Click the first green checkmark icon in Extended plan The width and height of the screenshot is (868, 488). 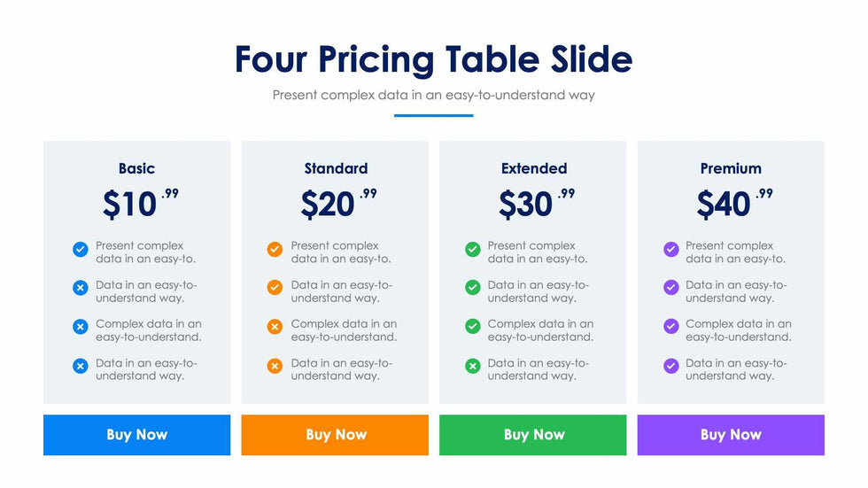(473, 250)
